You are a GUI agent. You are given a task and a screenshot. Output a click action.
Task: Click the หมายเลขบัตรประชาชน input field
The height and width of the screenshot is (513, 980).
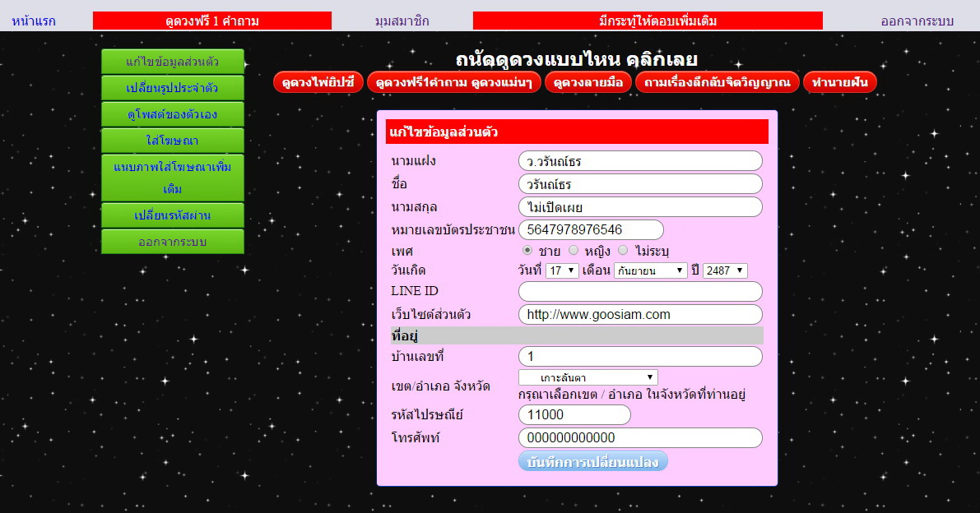[592, 229]
